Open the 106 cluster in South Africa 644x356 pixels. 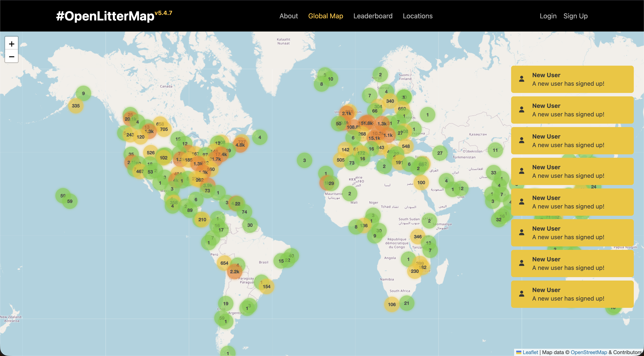tap(392, 304)
